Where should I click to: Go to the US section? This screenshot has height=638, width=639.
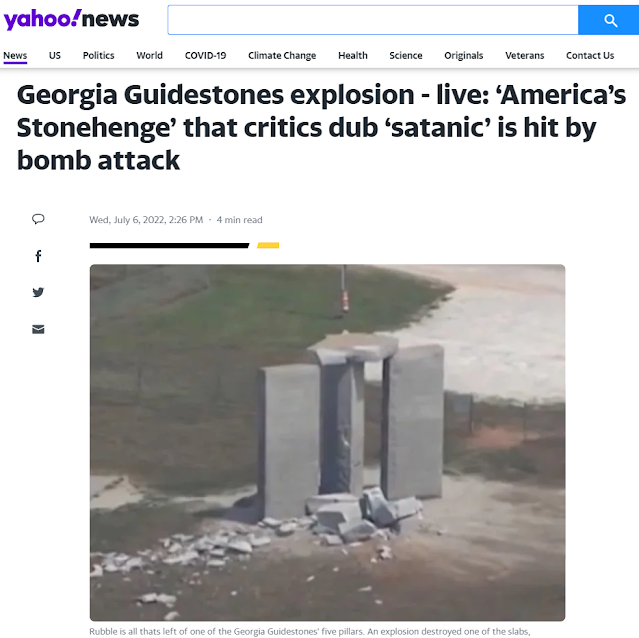55,55
